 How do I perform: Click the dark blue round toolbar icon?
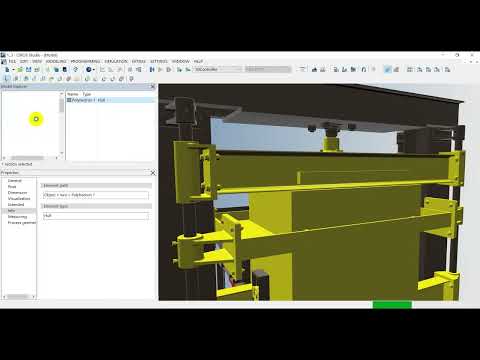click(89, 69)
